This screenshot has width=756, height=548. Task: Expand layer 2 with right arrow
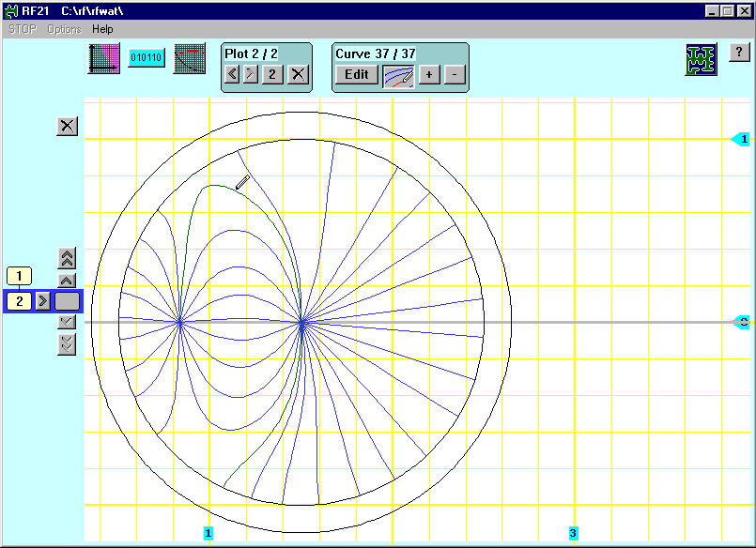43,301
